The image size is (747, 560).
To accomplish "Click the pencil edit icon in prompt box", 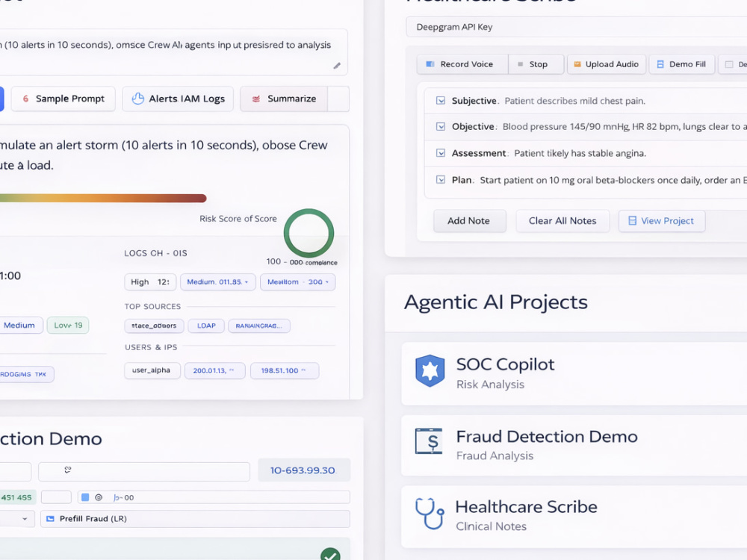I will coord(337,66).
